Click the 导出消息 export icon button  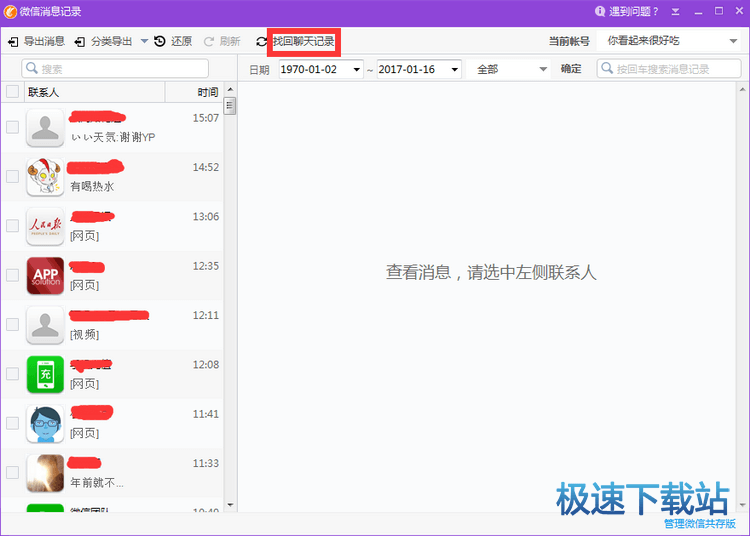coord(13,42)
